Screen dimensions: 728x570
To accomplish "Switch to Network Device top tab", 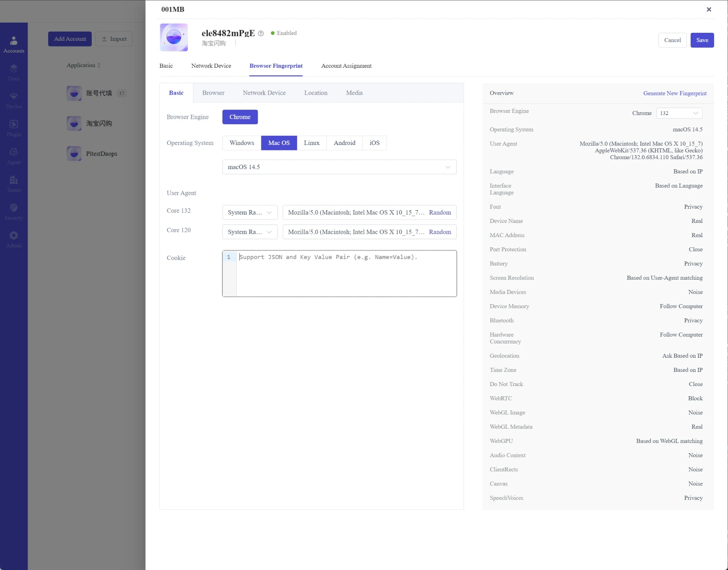I will pos(211,66).
